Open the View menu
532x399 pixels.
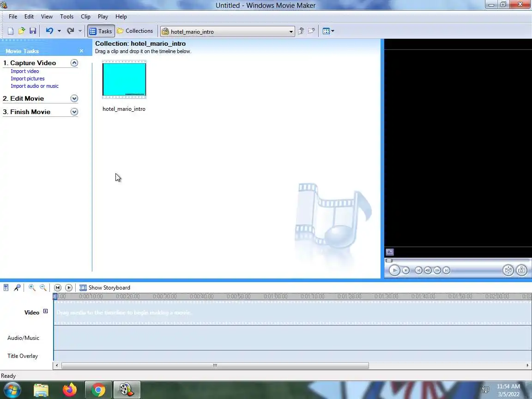point(47,17)
